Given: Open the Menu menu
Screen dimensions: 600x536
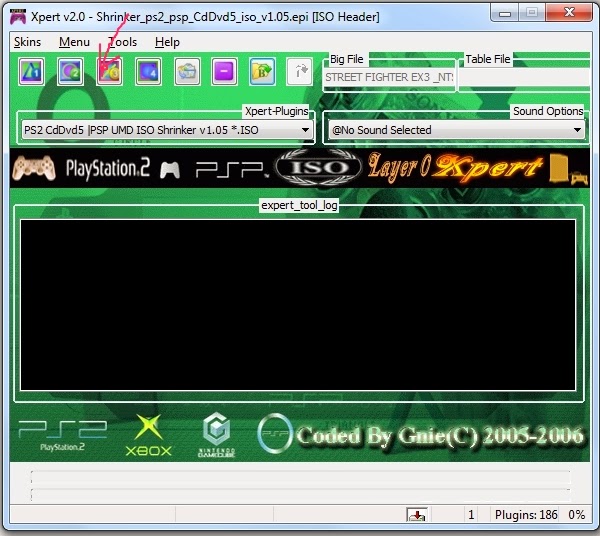Looking at the screenshot, I should 74,42.
